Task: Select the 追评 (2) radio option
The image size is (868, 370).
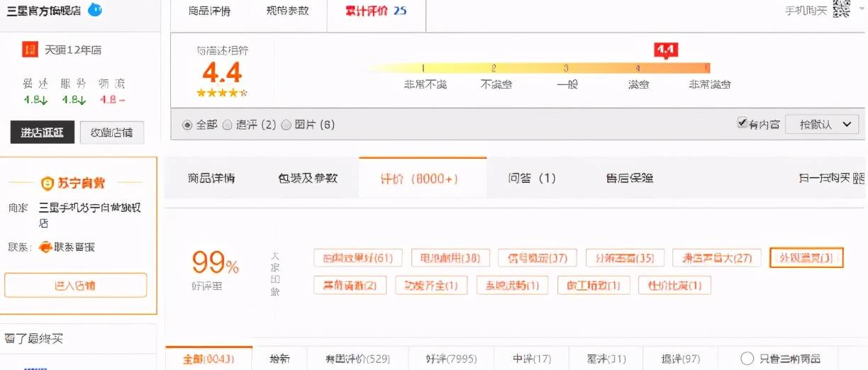Action: pyautogui.click(x=228, y=125)
